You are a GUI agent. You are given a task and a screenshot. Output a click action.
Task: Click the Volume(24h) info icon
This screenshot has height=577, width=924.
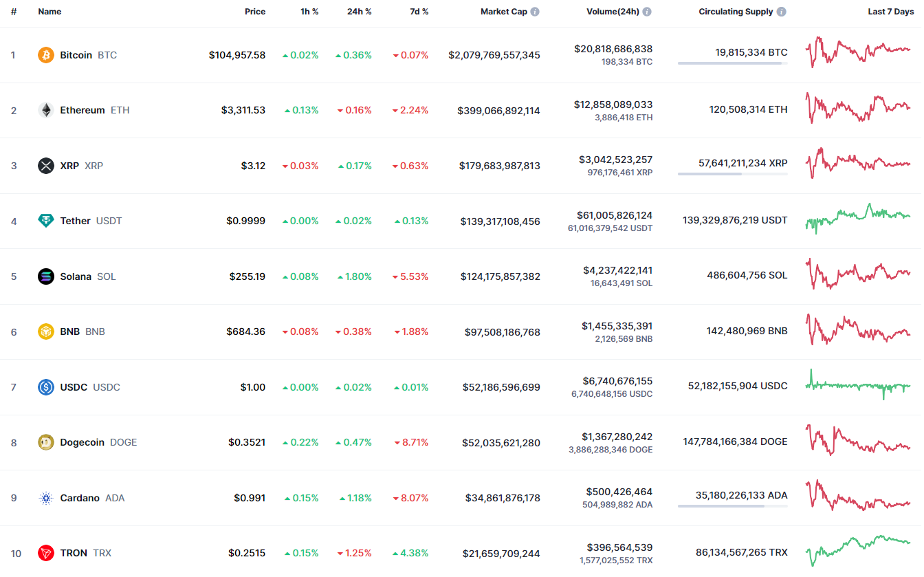tap(647, 12)
